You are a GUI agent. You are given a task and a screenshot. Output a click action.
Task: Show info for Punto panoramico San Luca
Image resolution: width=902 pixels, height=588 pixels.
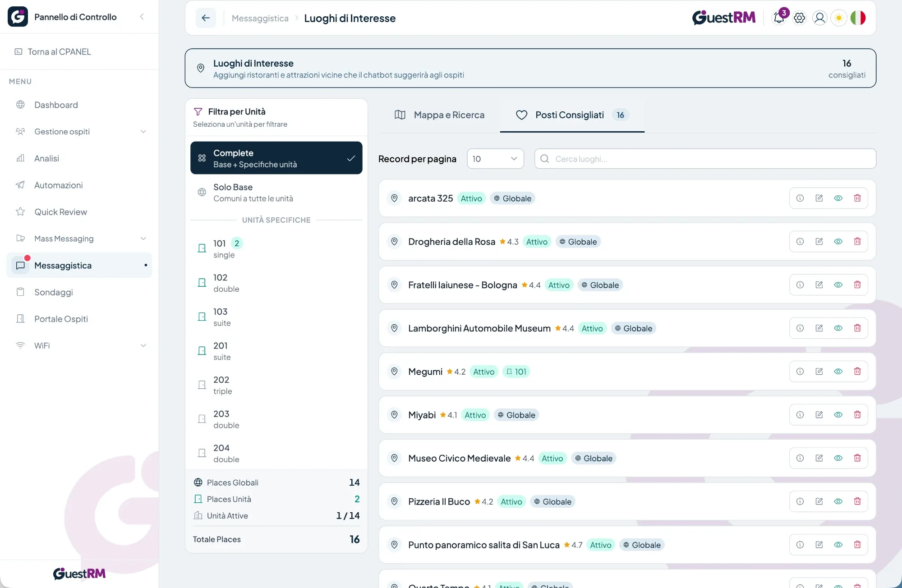[800, 545]
